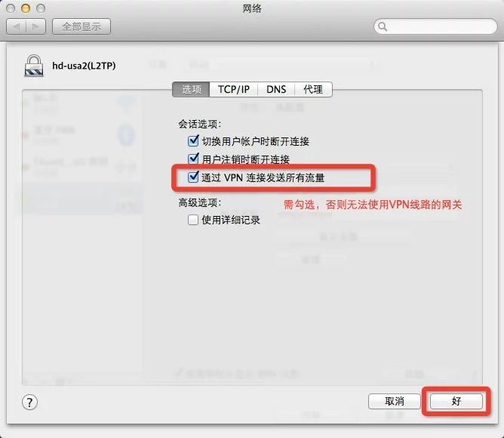
Task: Click the 好 button to confirm
Action: coord(456,401)
